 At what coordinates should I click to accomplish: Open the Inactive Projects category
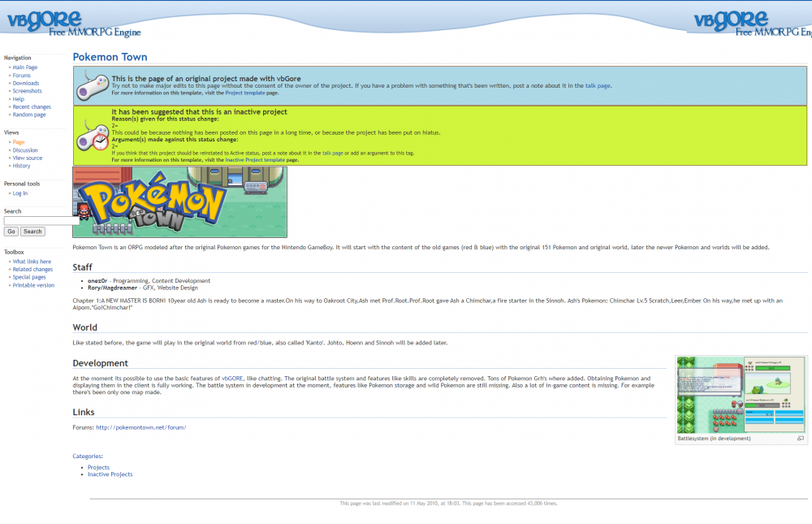click(x=110, y=474)
